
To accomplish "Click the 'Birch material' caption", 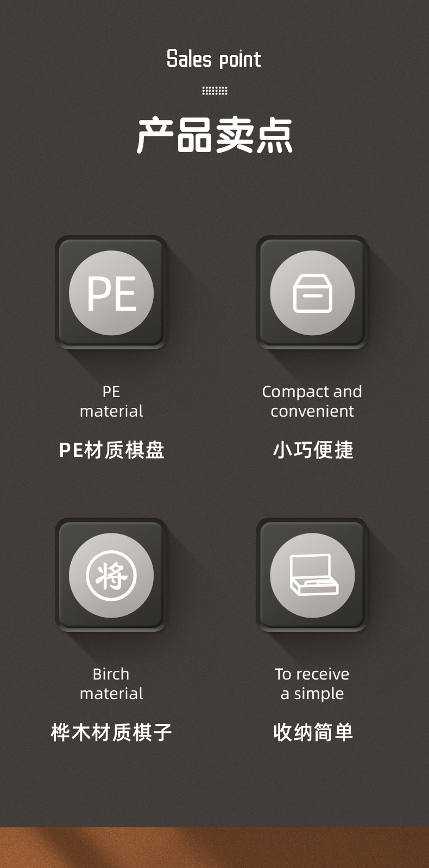I will [x=111, y=684].
